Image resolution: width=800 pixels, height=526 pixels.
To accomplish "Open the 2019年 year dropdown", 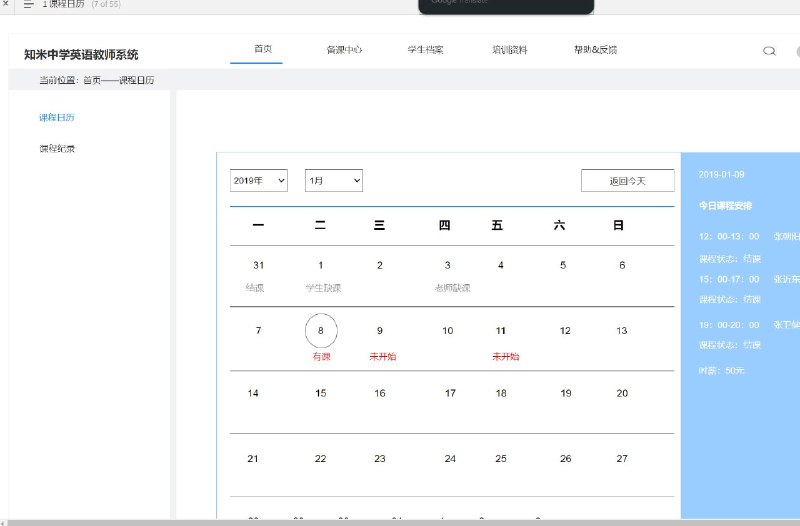I will [x=259, y=181].
